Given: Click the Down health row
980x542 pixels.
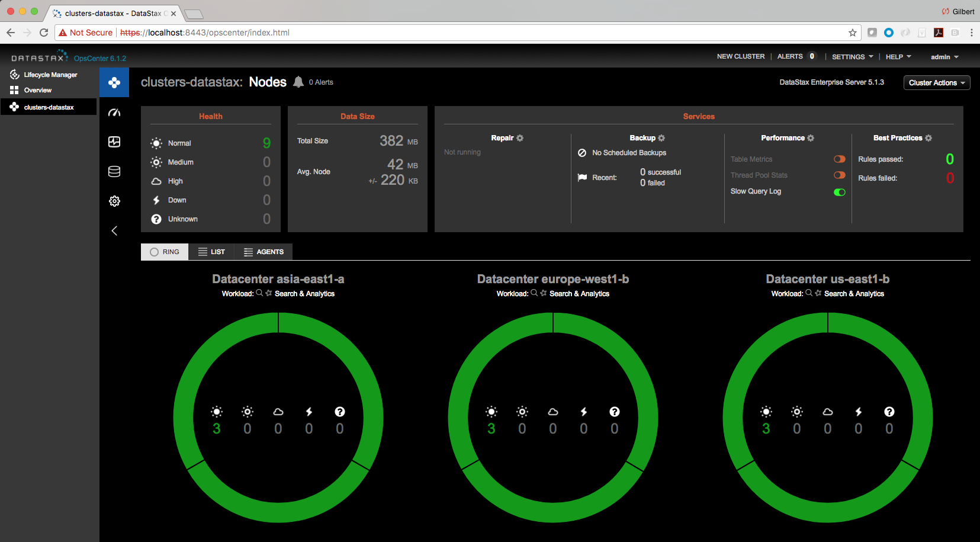Looking at the screenshot, I should [x=211, y=200].
